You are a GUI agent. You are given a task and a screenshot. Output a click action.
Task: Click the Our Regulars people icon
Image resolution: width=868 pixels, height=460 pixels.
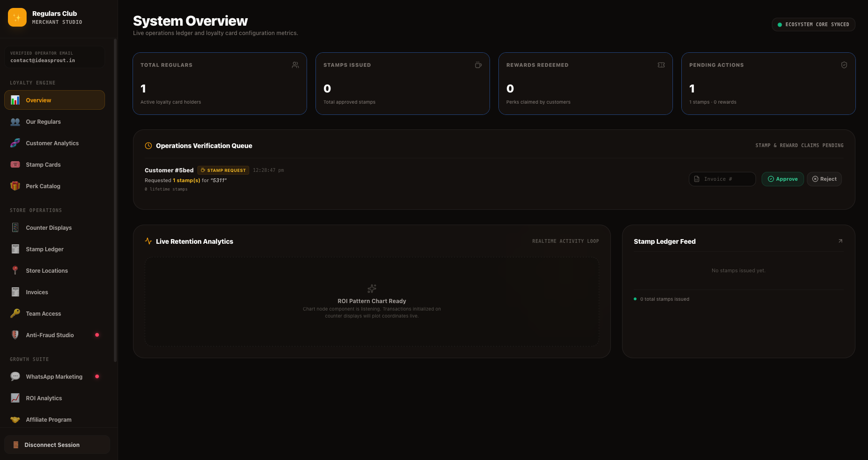(x=15, y=121)
